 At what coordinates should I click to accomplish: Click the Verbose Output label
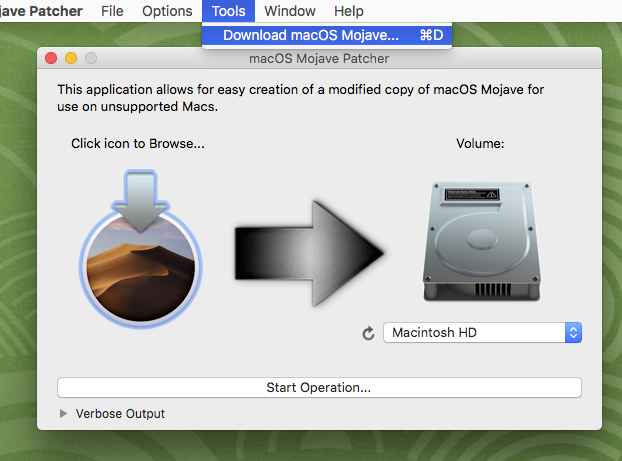(x=120, y=414)
